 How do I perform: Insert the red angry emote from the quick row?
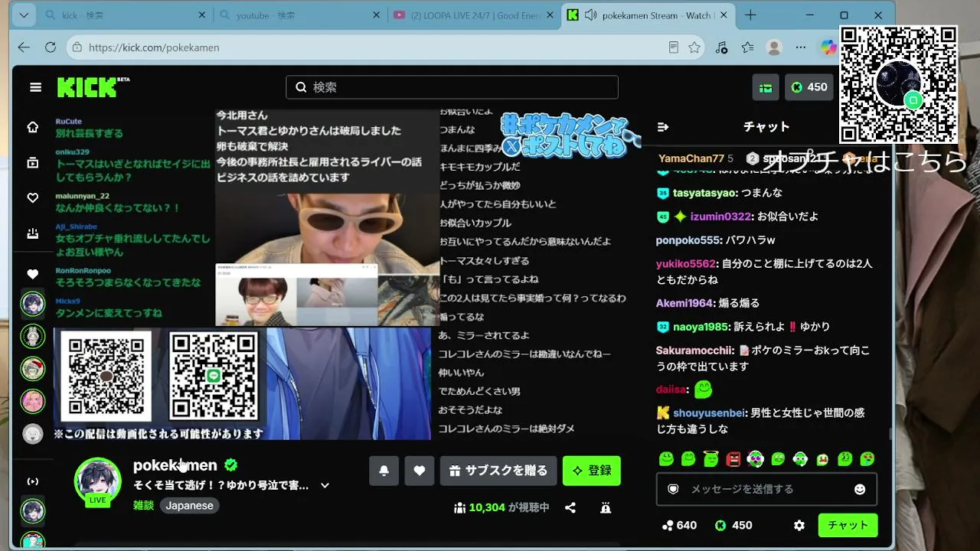coord(733,459)
